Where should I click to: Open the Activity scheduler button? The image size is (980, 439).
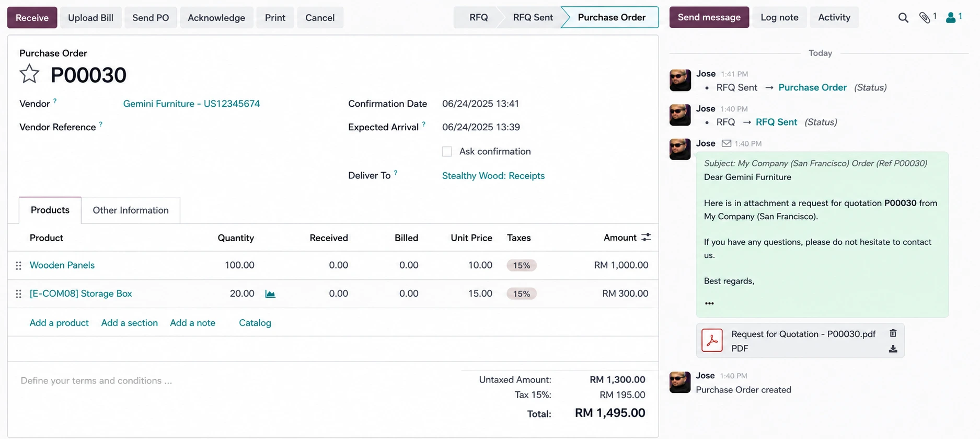click(x=834, y=17)
